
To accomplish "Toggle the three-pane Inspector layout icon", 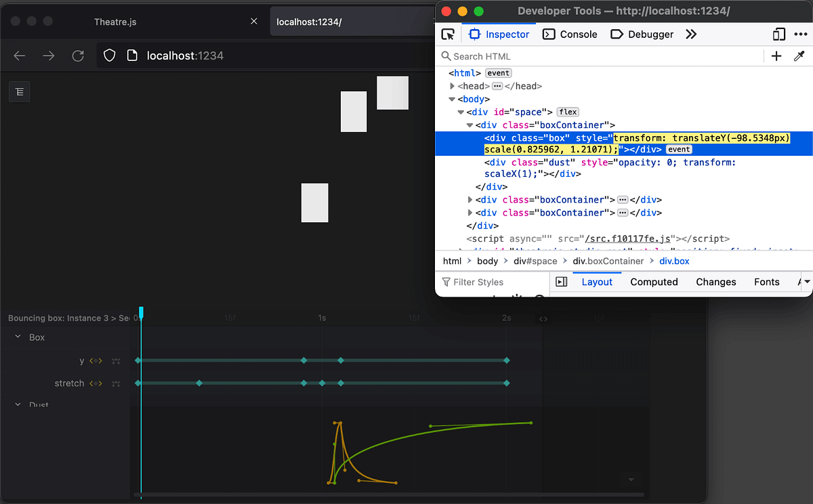I will (x=562, y=282).
